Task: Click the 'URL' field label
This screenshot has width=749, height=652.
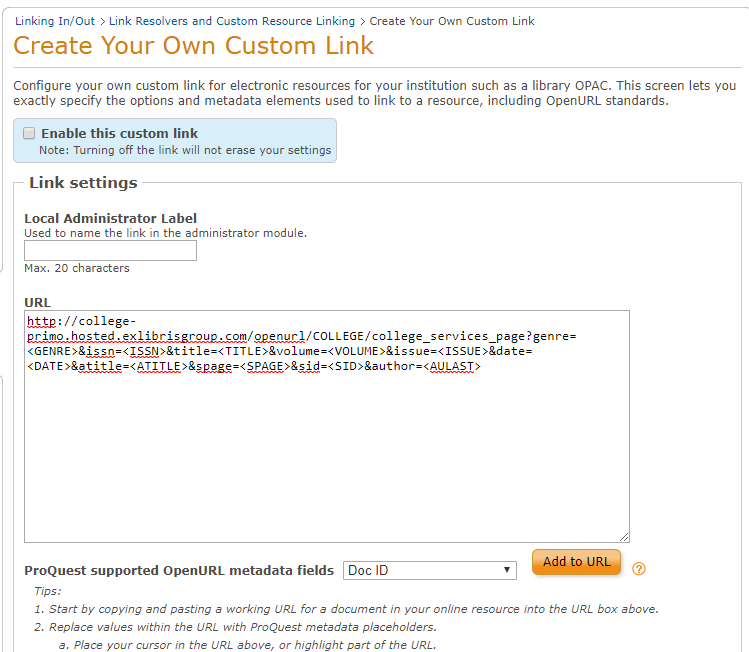Action: [x=37, y=302]
